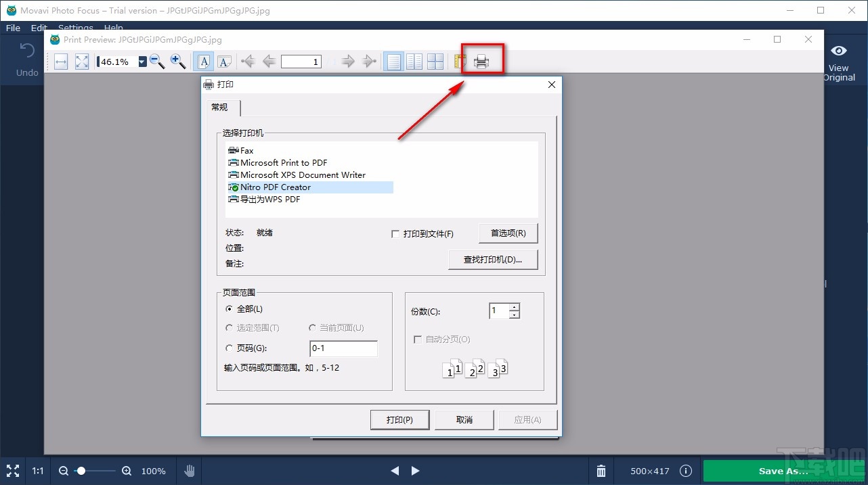Click the page range field showing 0-1

pos(343,348)
